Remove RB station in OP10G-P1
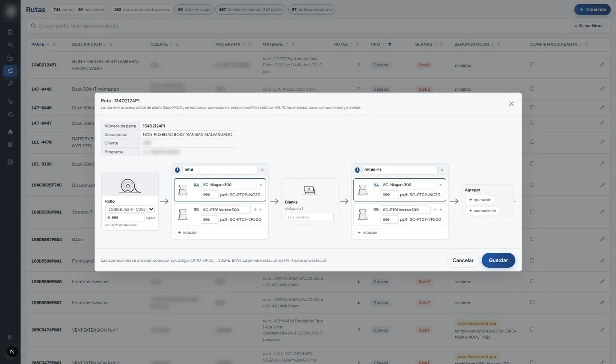 (441, 210)
